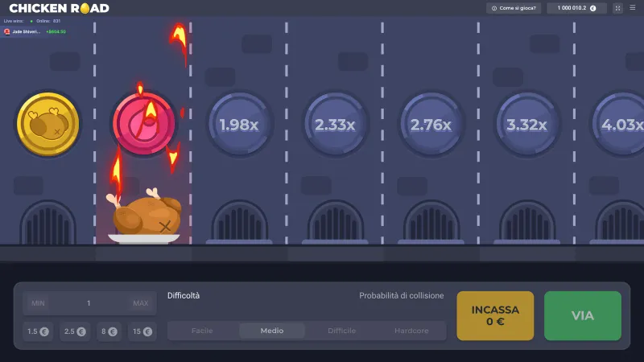Click the roasted chicken on plate
The height and width of the screenshot is (362, 644).
(x=144, y=216)
